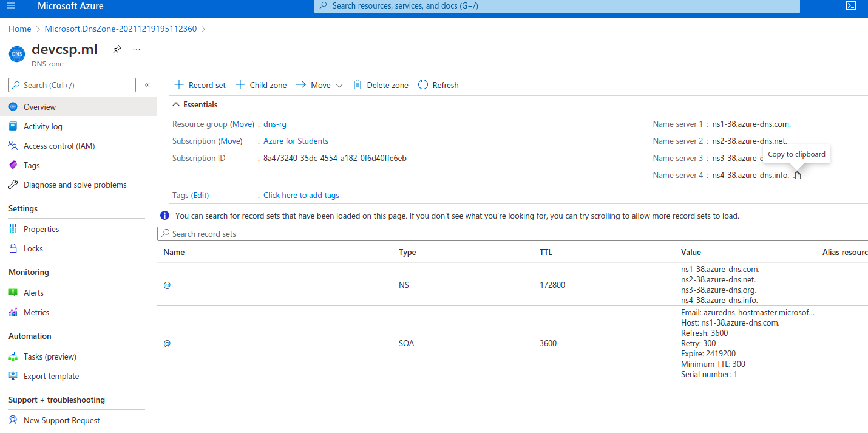Open the Move dropdown menu

pyautogui.click(x=319, y=85)
